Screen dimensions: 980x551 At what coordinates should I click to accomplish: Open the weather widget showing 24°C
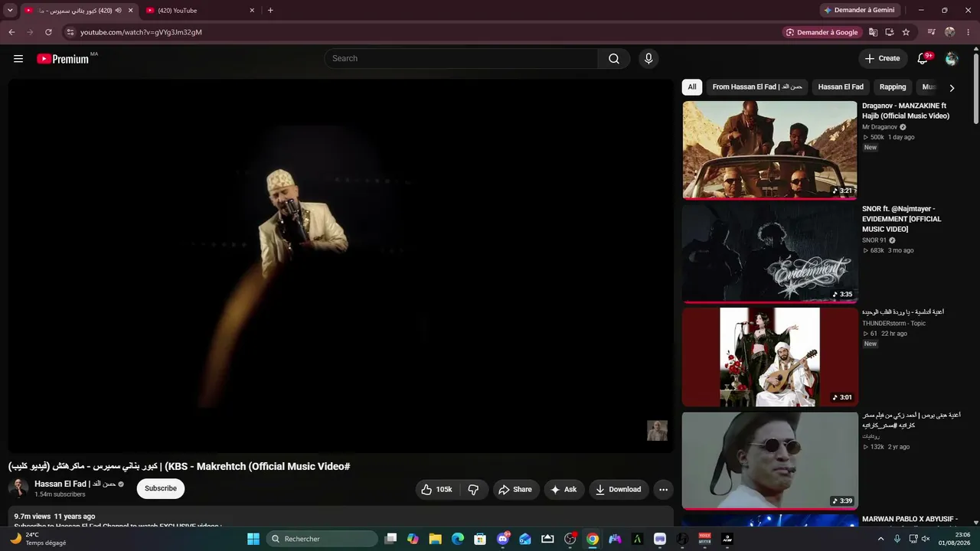coord(38,539)
